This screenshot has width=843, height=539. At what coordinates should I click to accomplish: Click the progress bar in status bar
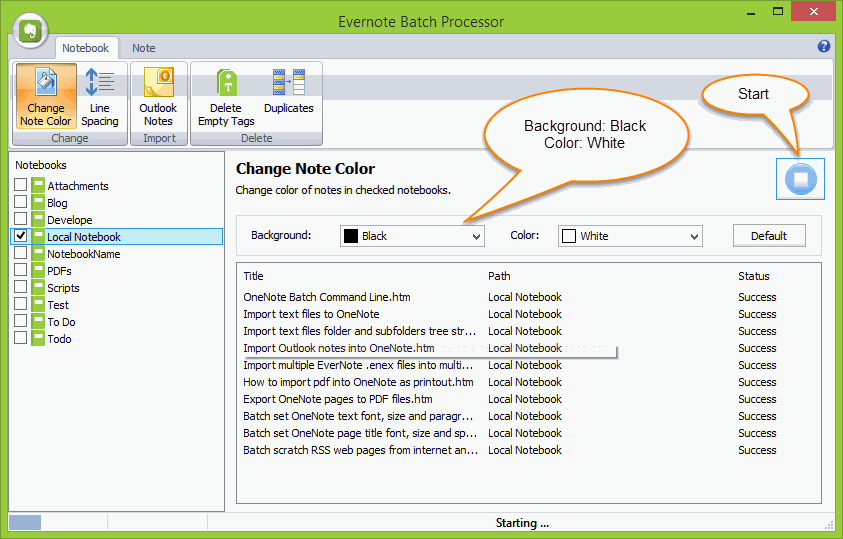point(58,522)
